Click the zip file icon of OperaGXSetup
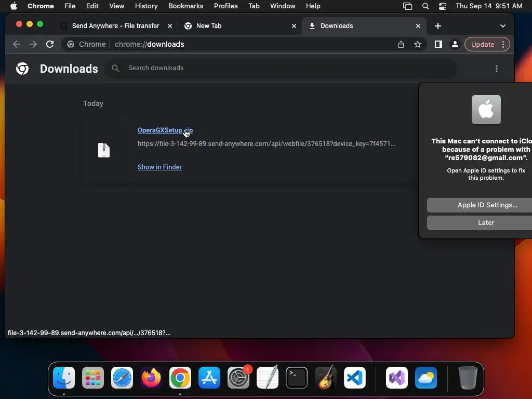 [104, 150]
